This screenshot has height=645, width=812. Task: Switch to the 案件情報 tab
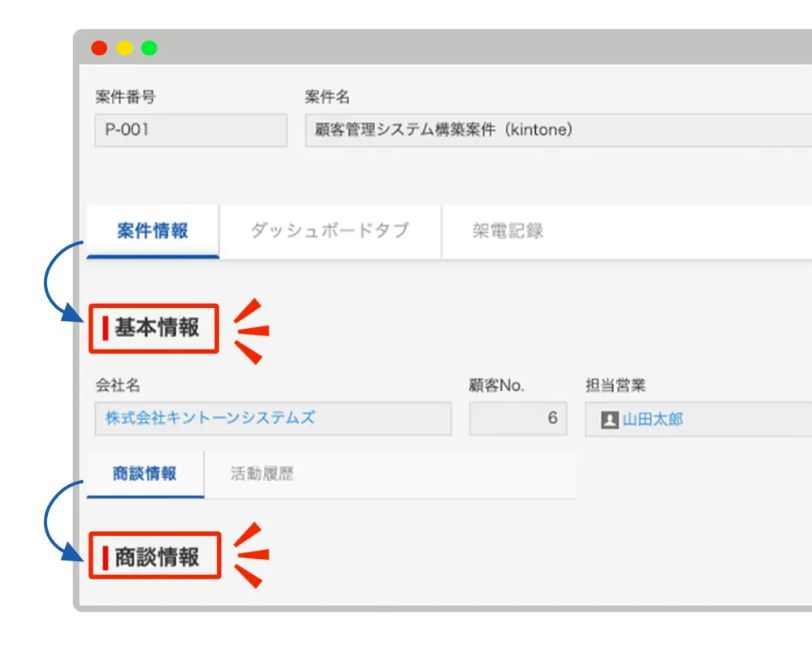point(153,232)
